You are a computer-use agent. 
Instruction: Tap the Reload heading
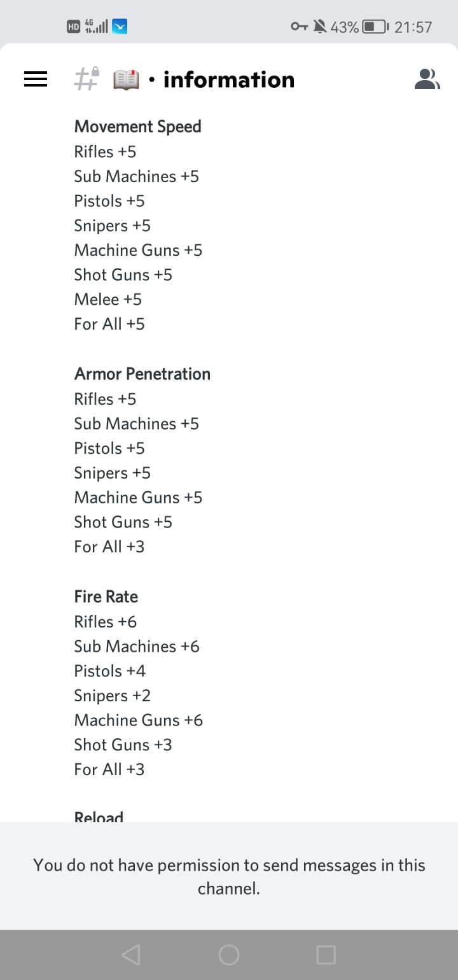[99, 816]
